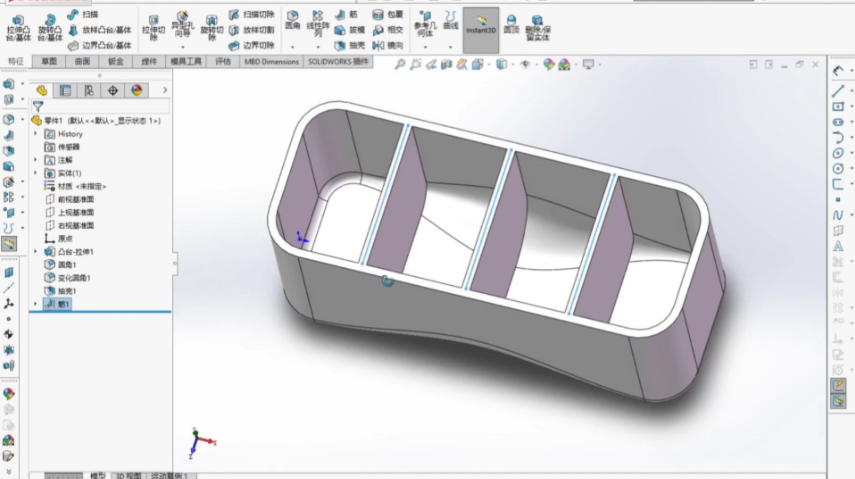
Task: Select the 删除/保留实体 delete body tool
Action: click(x=538, y=28)
